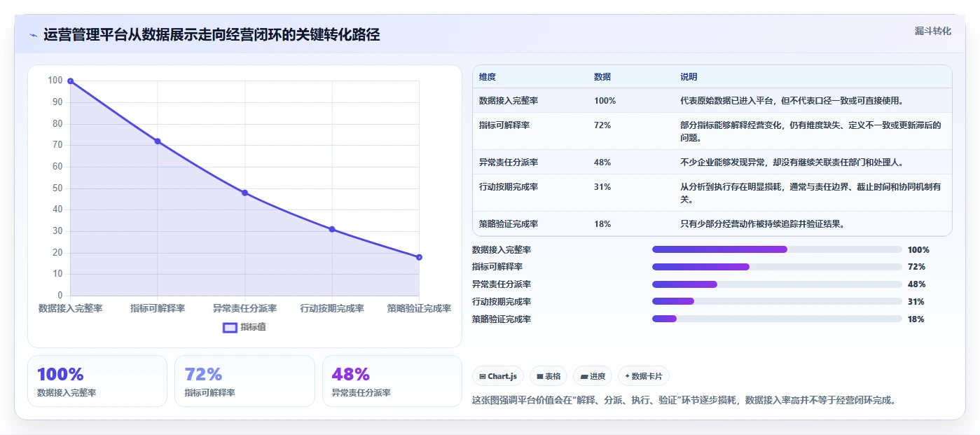The width and height of the screenshot is (980, 435).
Task: Click the description starting 代表原始数据已进入平台
Action: [792, 101]
